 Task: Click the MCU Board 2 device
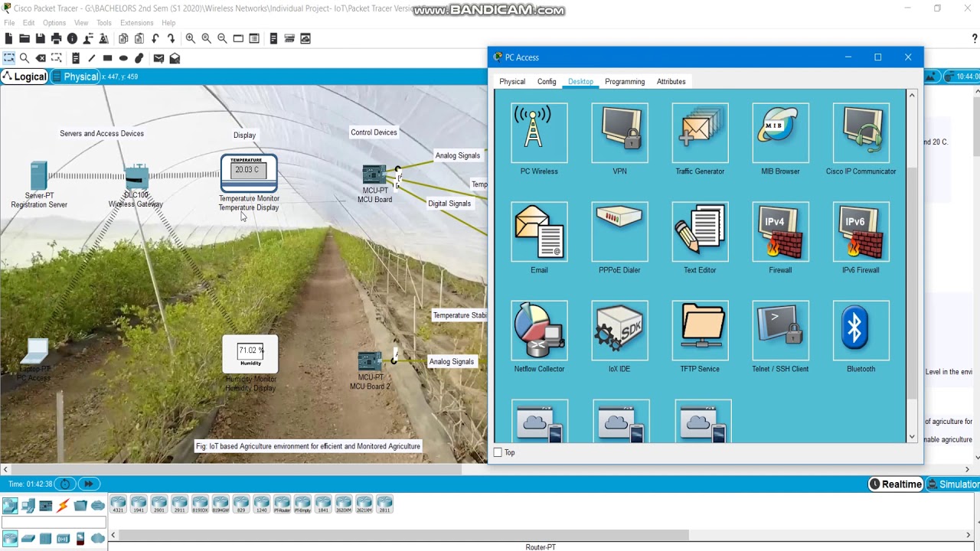tap(370, 360)
